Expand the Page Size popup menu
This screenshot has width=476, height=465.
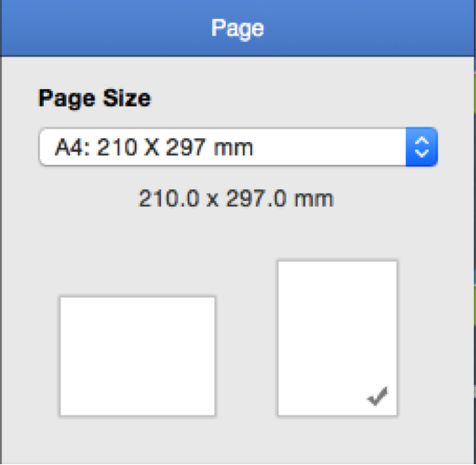(x=238, y=147)
